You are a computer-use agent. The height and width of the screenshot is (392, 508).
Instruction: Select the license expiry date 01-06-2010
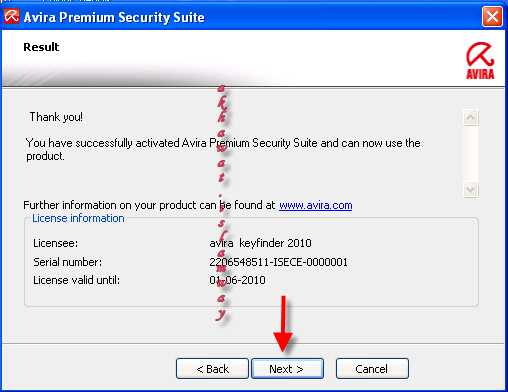click(237, 280)
